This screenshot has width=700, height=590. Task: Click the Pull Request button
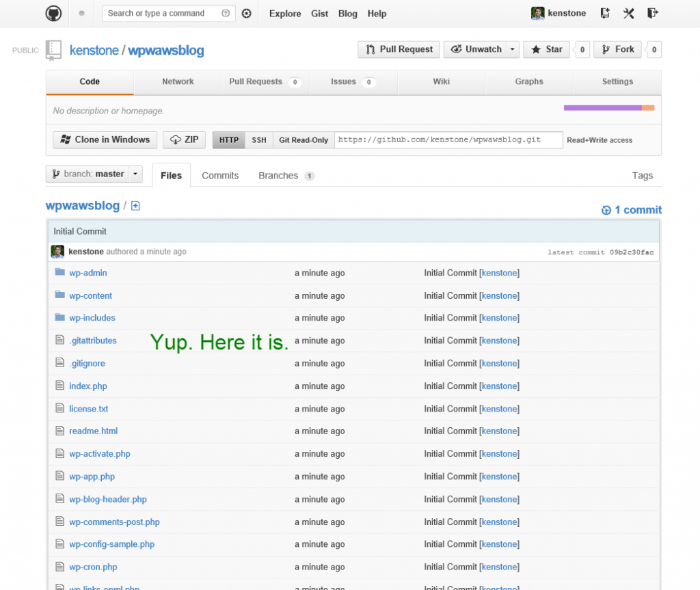[399, 49]
